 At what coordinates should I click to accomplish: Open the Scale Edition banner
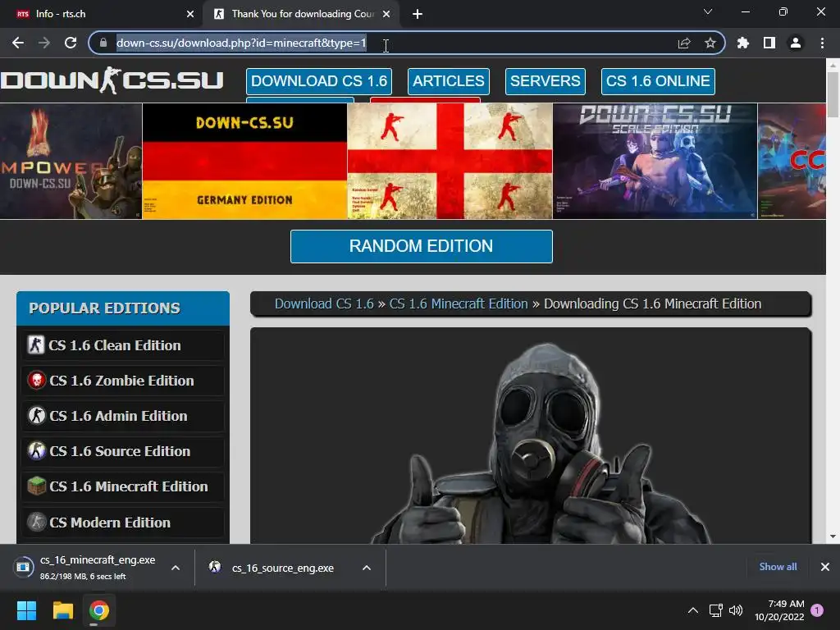pyautogui.click(x=655, y=161)
